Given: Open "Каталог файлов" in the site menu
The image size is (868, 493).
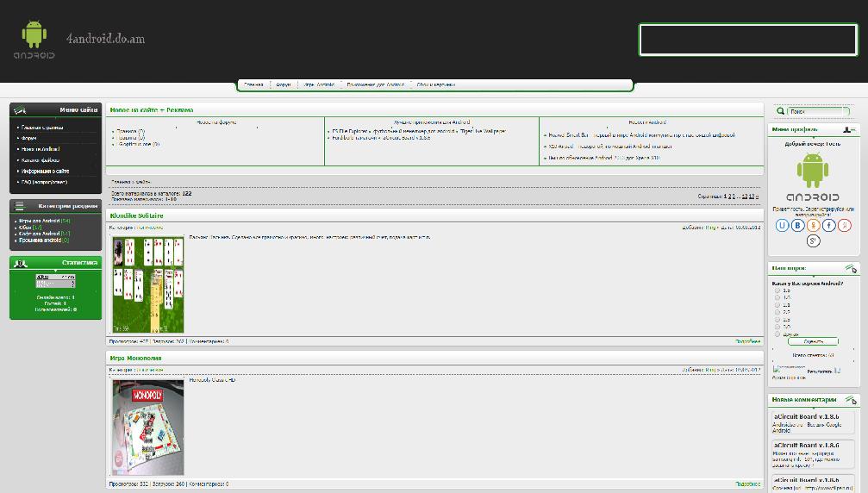Looking at the screenshot, I should (41, 160).
